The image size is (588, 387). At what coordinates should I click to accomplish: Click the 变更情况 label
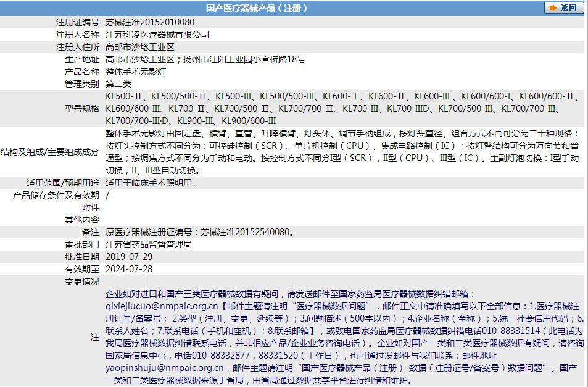point(82,281)
